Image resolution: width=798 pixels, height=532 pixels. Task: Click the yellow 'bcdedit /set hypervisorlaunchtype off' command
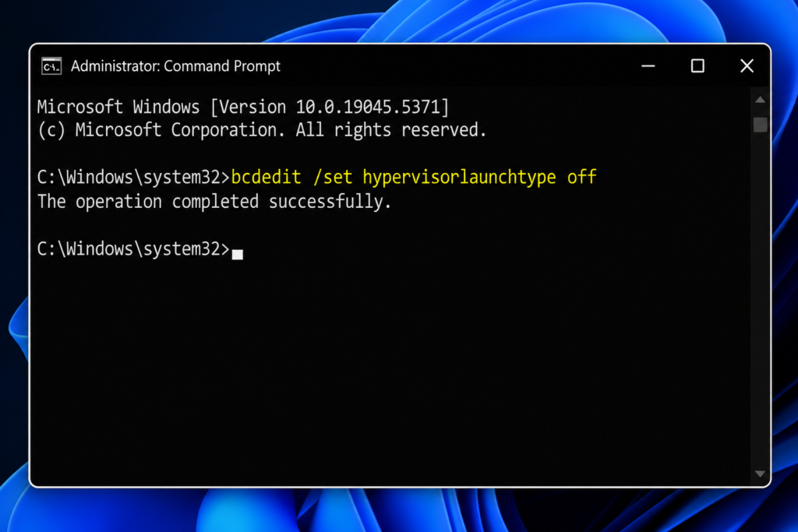coord(413,177)
